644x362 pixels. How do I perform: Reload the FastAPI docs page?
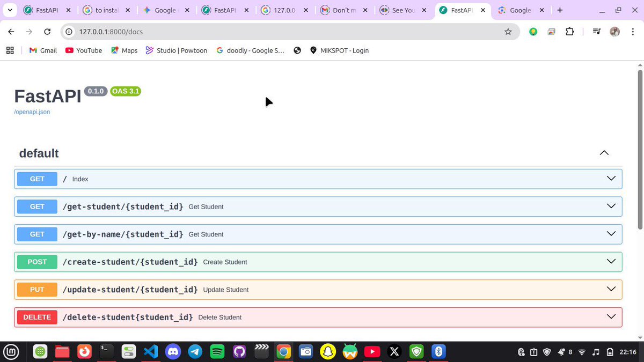[x=47, y=32]
